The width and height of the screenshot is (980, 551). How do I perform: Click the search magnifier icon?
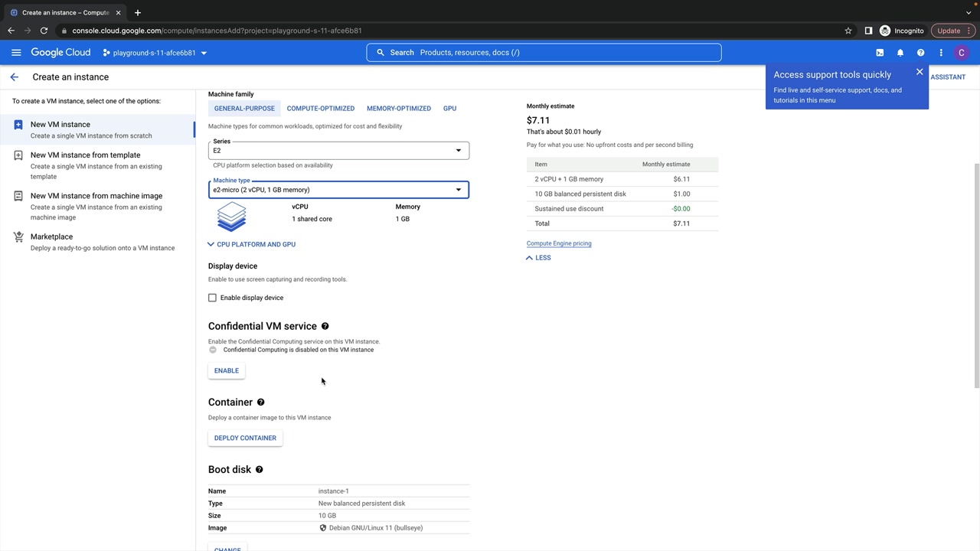pos(381,53)
